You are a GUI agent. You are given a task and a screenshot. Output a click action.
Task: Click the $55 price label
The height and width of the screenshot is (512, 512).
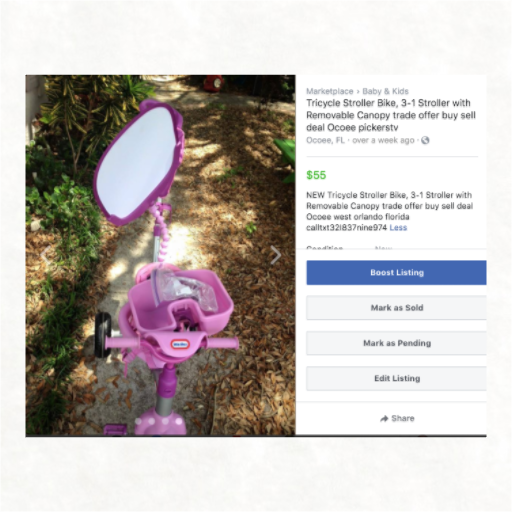click(x=316, y=175)
